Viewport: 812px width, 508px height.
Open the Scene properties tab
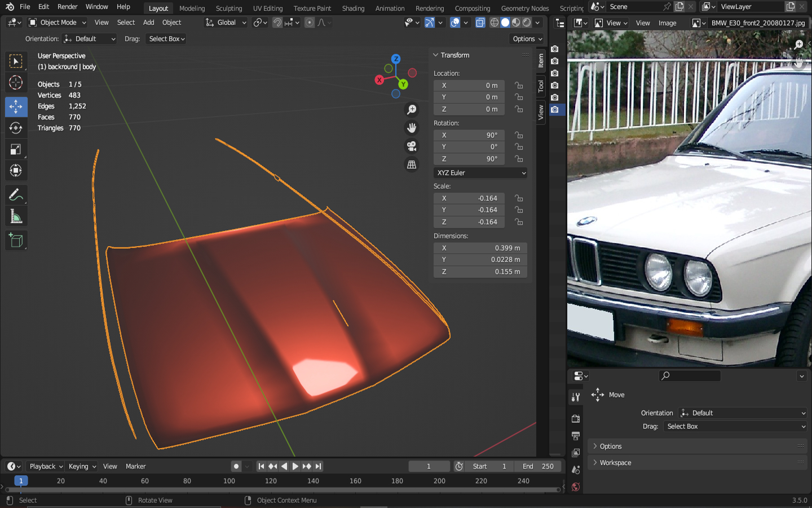tap(576, 470)
